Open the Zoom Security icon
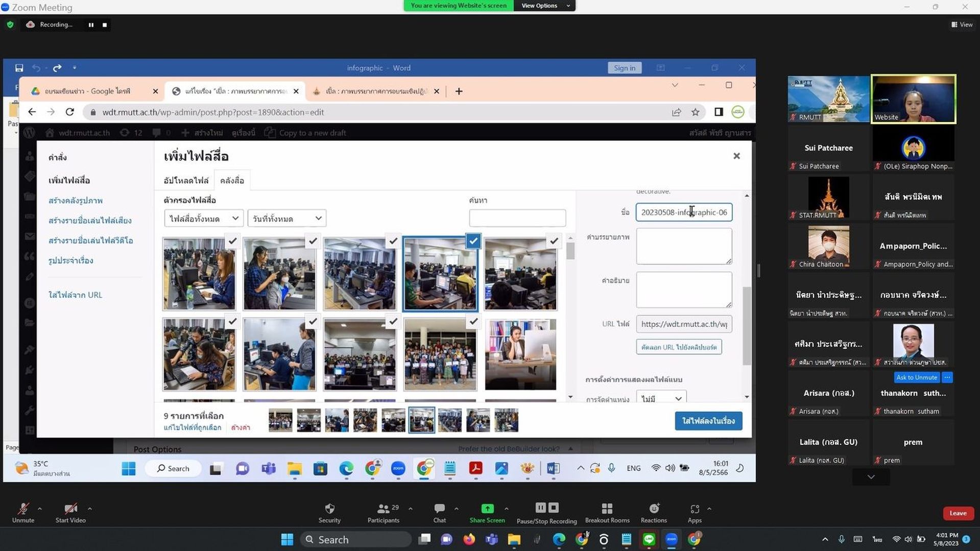980x551 pixels. point(329,509)
